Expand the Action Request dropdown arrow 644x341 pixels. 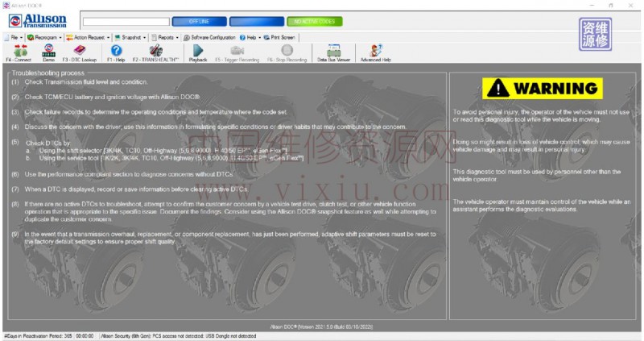[109, 38]
